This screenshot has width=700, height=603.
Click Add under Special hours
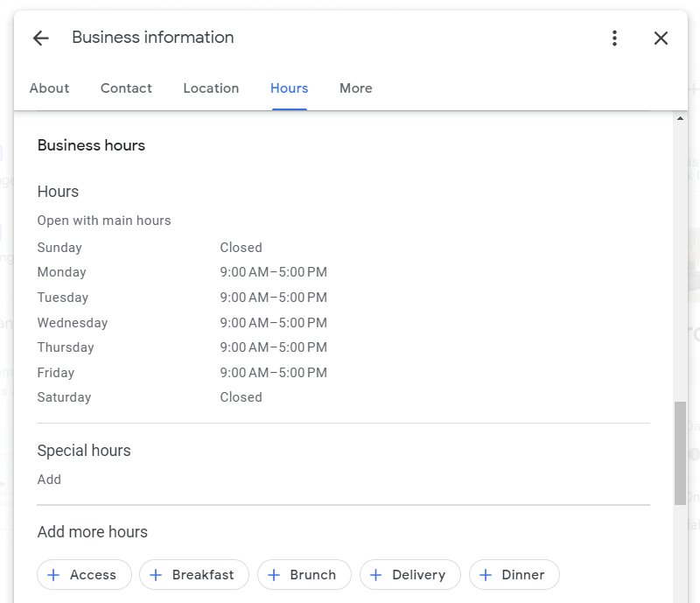point(49,480)
